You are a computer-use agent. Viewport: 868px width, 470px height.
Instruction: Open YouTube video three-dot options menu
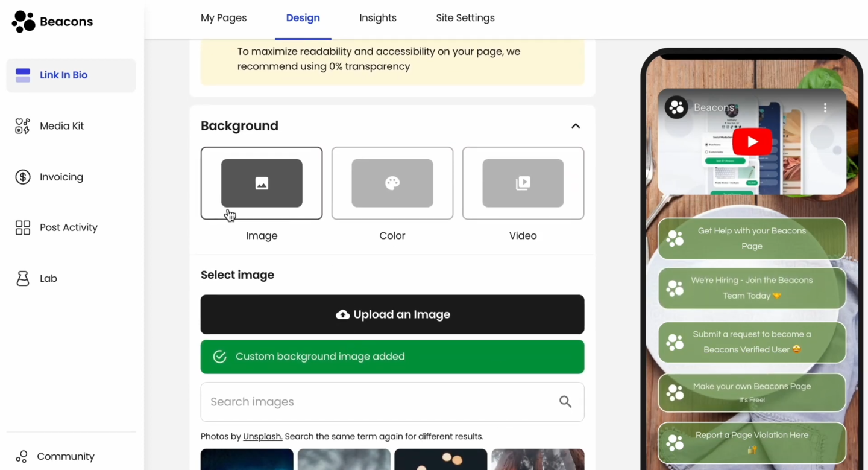pyautogui.click(x=825, y=108)
